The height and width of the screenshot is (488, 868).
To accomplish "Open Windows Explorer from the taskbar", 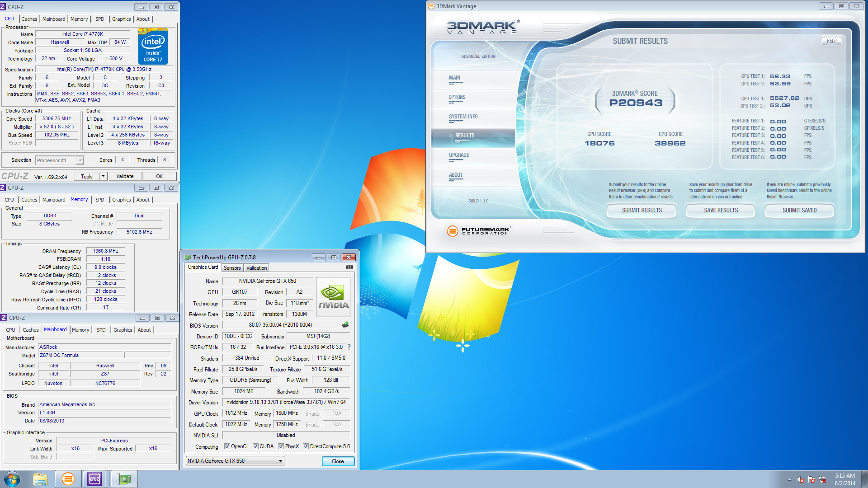I will coord(40,479).
